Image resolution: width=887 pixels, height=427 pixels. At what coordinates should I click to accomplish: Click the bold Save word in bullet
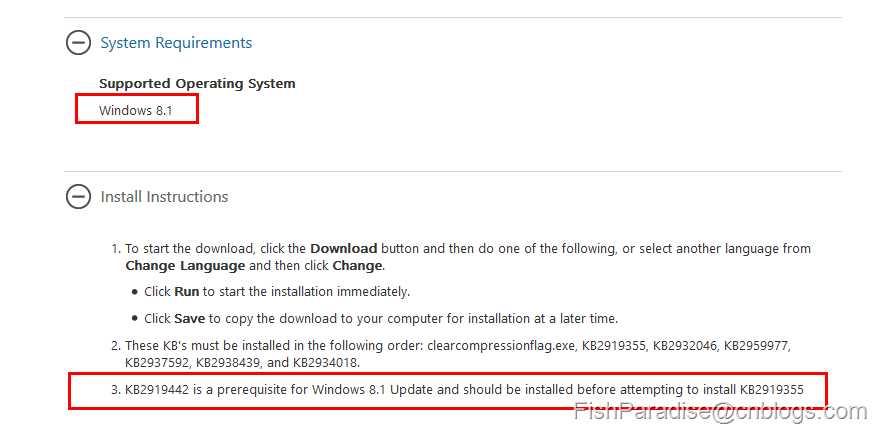(190, 318)
